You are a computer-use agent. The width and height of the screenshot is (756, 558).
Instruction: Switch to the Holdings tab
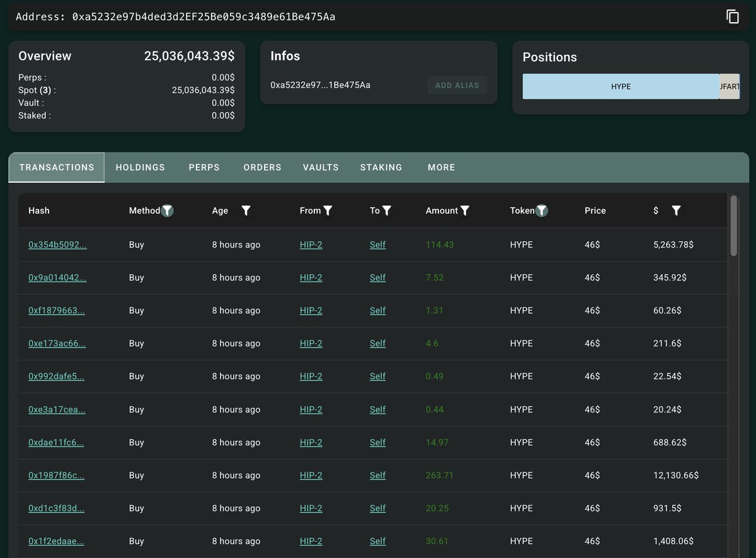[x=140, y=168]
